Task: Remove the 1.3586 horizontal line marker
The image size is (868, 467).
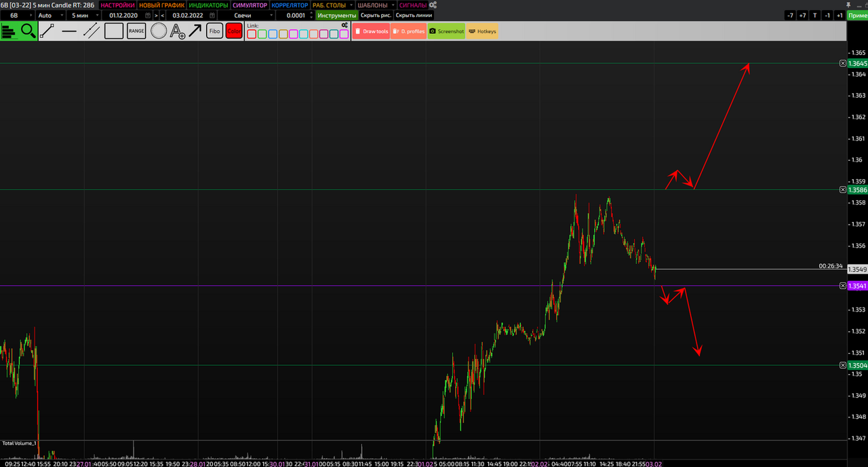Action: (843, 190)
